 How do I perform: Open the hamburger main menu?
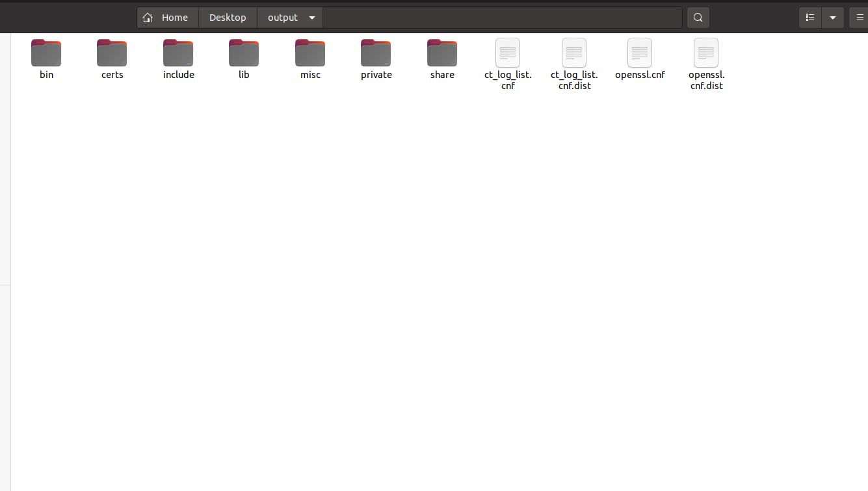(x=860, y=18)
